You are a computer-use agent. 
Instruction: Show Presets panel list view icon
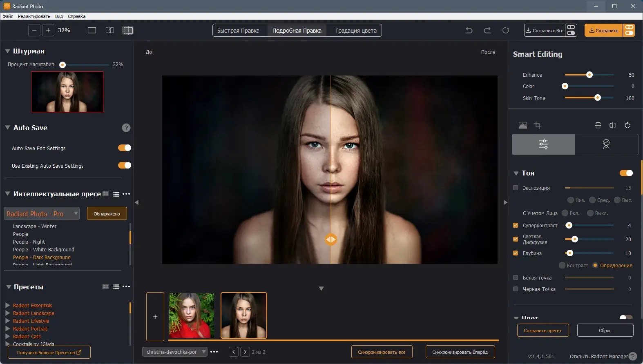coord(116,287)
